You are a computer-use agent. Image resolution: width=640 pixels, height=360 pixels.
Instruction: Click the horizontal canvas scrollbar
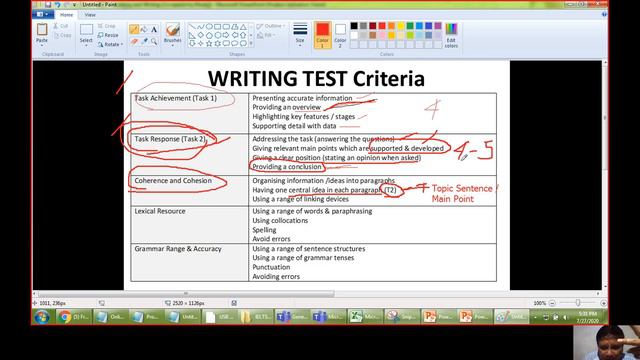pyautogui.click(x=186, y=293)
